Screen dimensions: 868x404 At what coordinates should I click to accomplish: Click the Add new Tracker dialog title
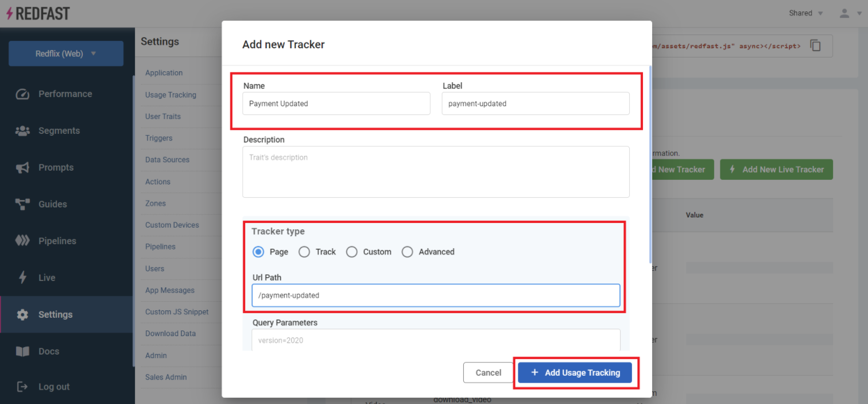283,44
